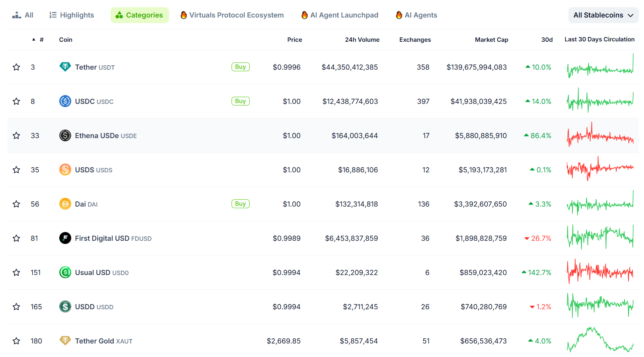
Task: Click USDC 24h volume $12,438,774,603
Action: (350, 101)
